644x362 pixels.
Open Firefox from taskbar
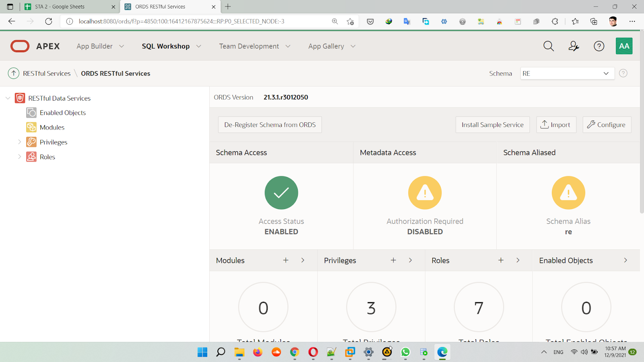pyautogui.click(x=258, y=352)
